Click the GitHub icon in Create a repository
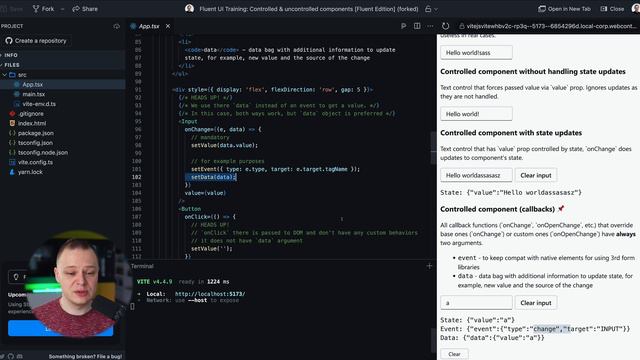 (x=9, y=41)
